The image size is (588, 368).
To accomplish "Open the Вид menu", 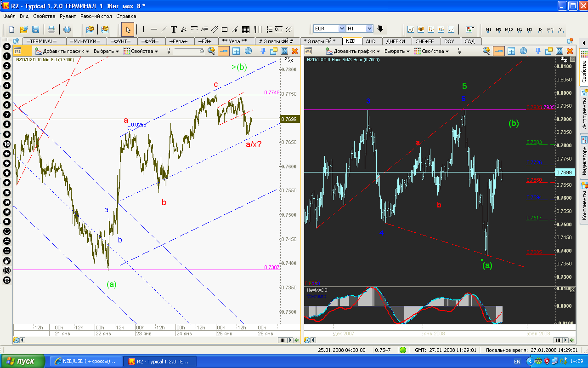I will click(x=24, y=16).
